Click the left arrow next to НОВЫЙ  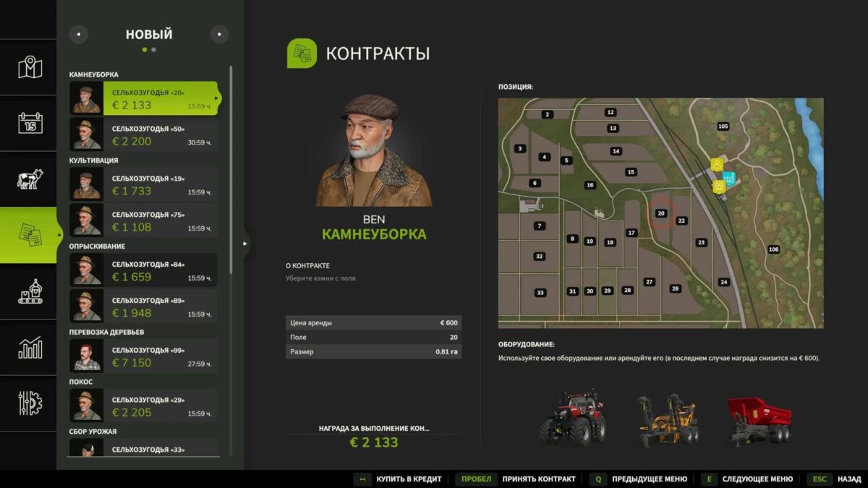pyautogui.click(x=78, y=33)
